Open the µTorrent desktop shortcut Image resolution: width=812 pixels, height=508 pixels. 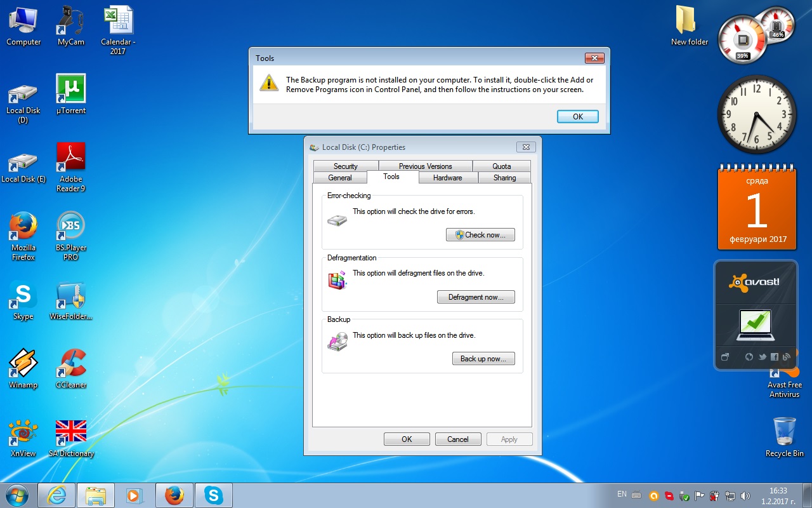pyautogui.click(x=71, y=94)
